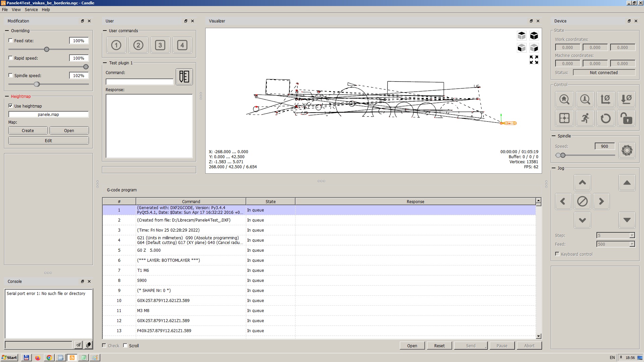Viewport: 644px width, 362px height.
Task: Click the G-code program Reset button
Action: (439, 346)
